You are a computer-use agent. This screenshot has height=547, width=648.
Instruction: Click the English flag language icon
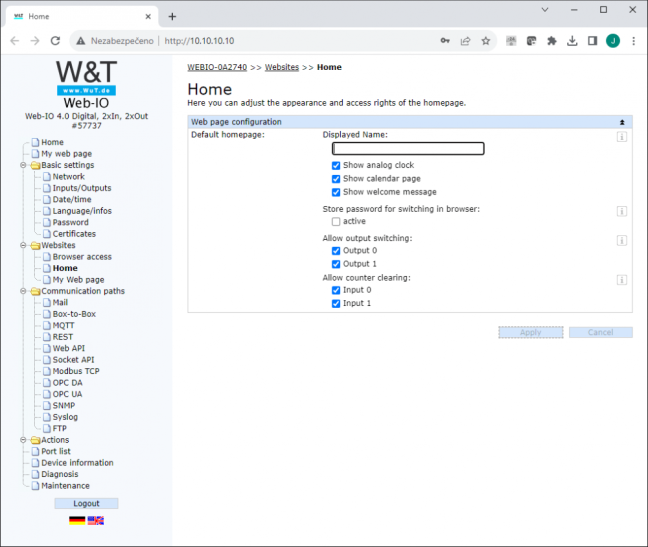coord(95,521)
